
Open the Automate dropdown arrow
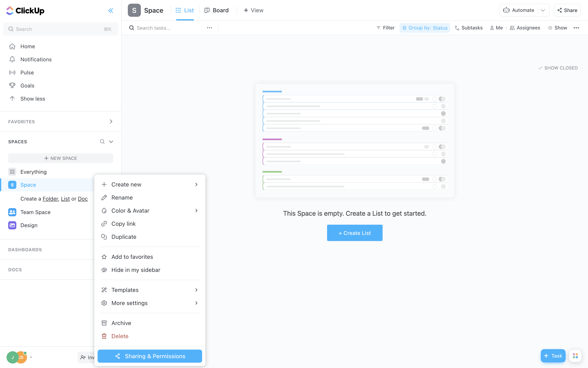[x=543, y=10]
